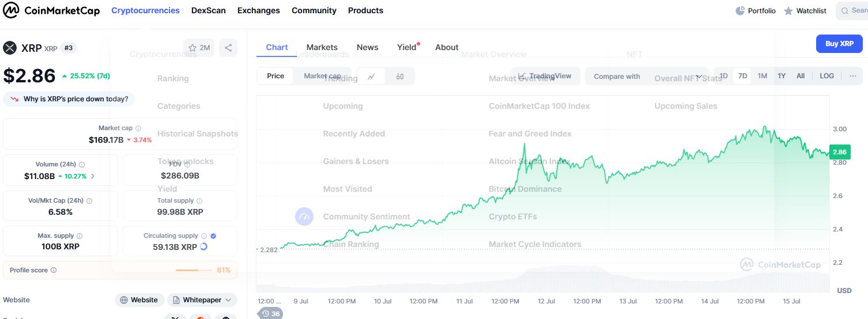Select Categories in Cryptocurrencies menu

[179, 106]
